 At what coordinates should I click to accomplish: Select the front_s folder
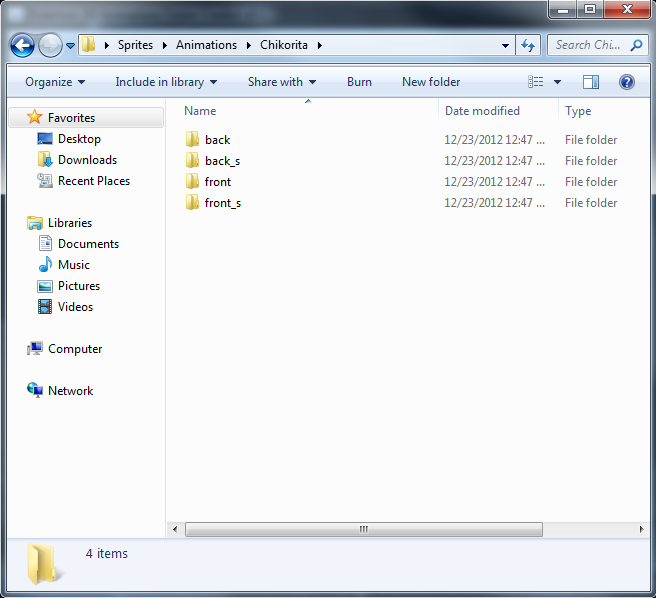click(x=223, y=203)
